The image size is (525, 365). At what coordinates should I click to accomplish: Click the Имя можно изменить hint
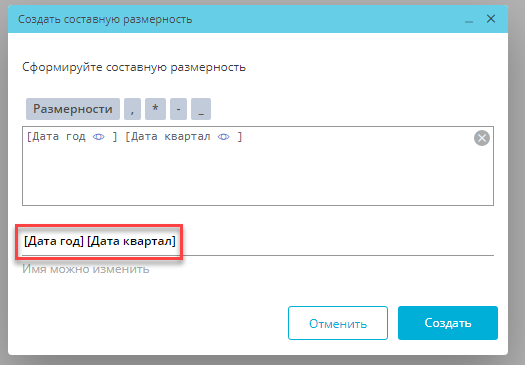[x=86, y=269]
